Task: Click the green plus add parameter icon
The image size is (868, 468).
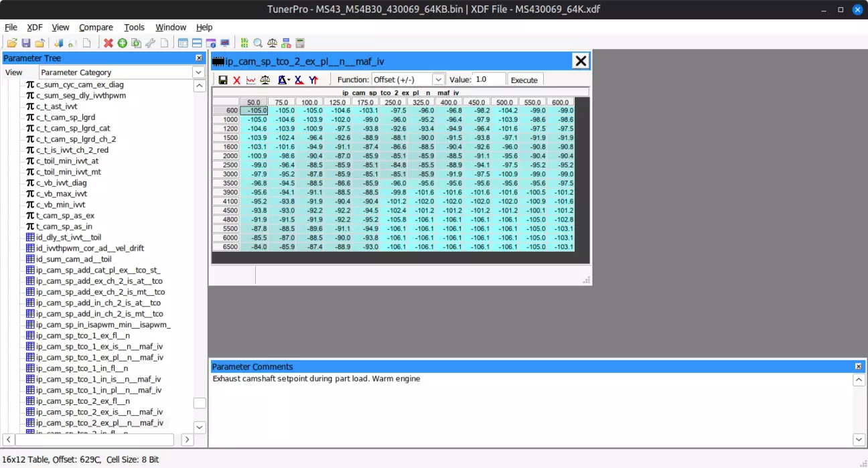Action: click(x=123, y=44)
